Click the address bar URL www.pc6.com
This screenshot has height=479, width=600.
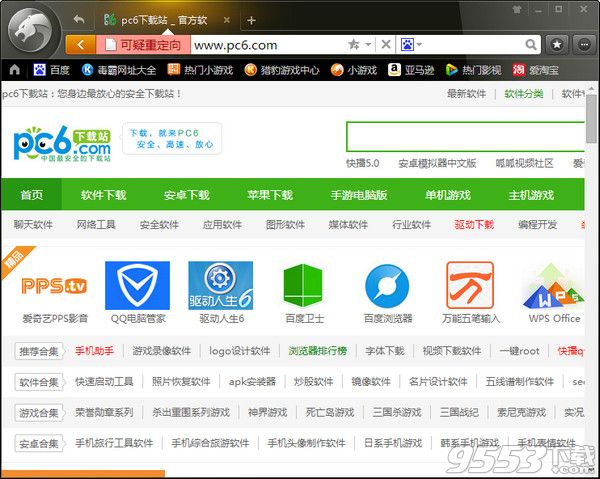tap(235, 45)
